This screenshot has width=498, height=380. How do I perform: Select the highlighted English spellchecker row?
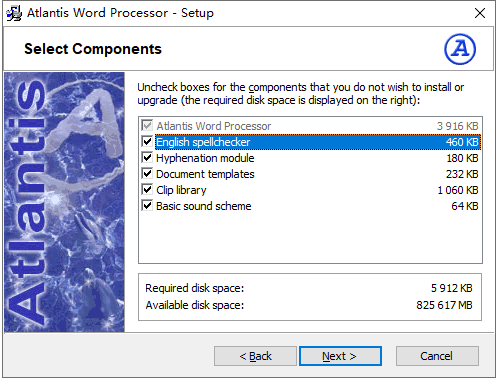coord(317,142)
